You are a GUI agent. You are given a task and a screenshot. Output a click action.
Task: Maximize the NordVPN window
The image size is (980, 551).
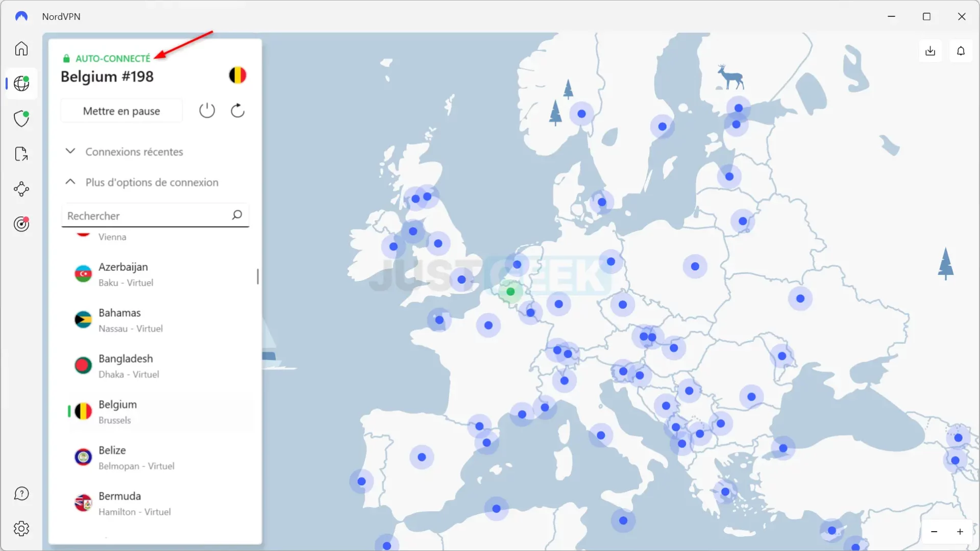click(926, 16)
